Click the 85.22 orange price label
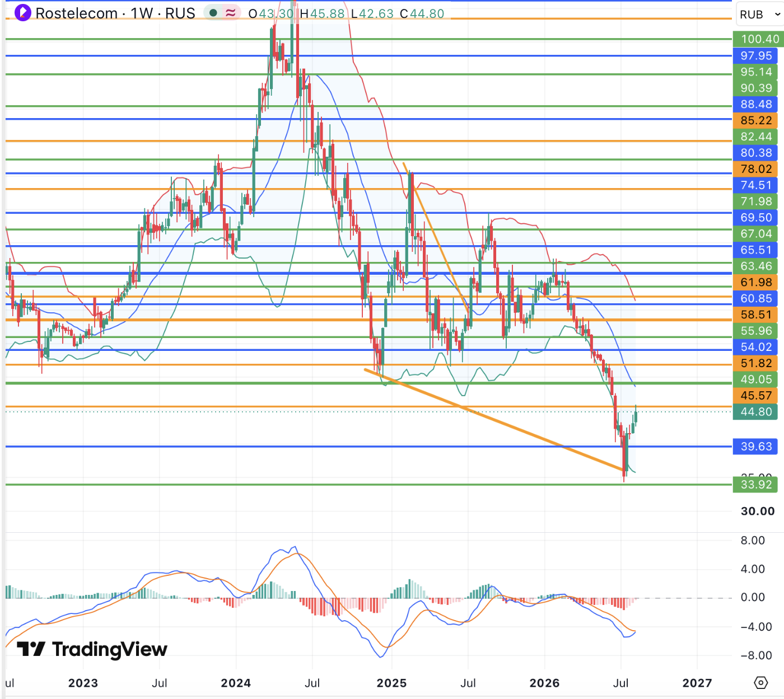Screen dimensions: 784x699 pos(755,120)
